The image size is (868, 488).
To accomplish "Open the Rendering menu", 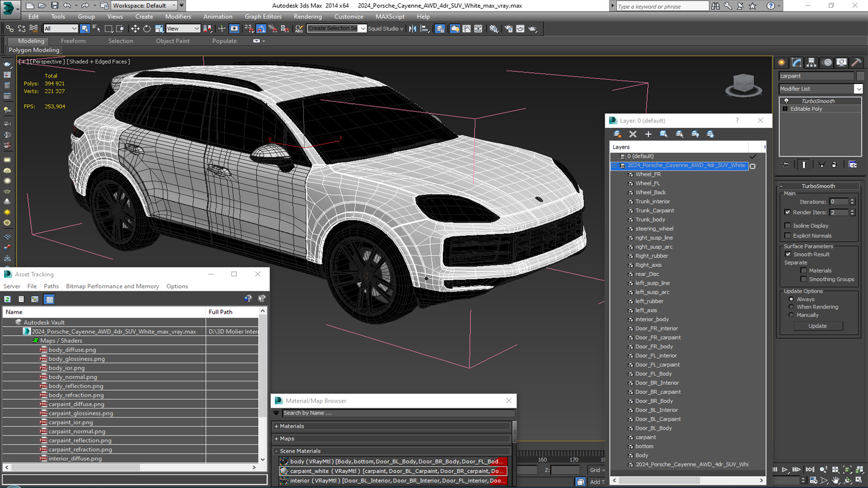I will 307,17.
